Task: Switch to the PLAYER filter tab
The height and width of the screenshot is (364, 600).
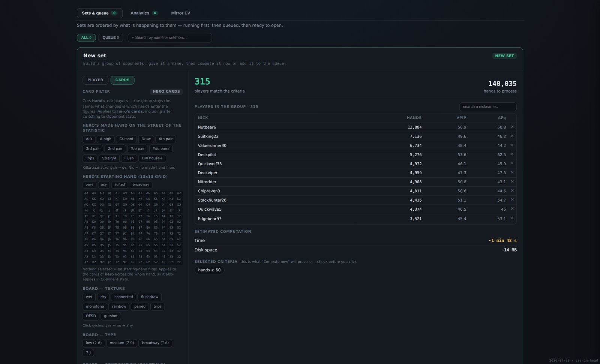Action: (95, 80)
